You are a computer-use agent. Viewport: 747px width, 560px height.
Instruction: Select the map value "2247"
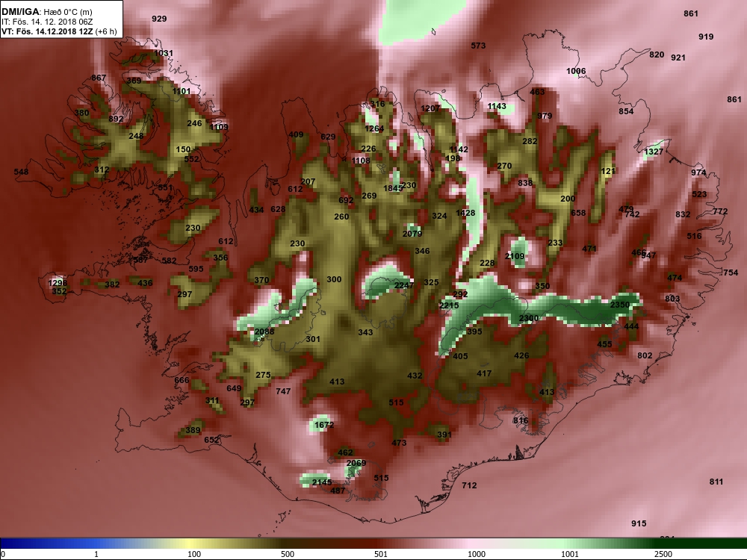coord(404,285)
